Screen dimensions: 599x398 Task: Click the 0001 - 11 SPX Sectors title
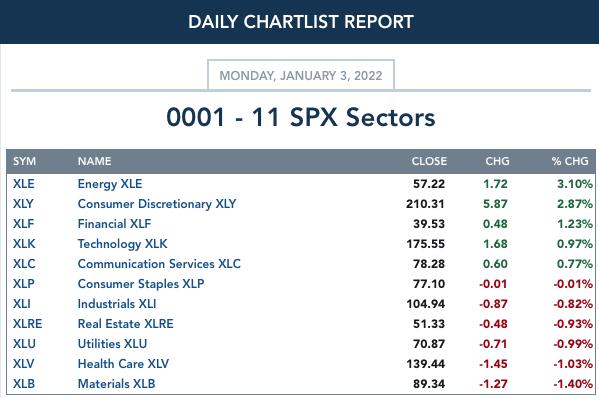tap(301, 117)
